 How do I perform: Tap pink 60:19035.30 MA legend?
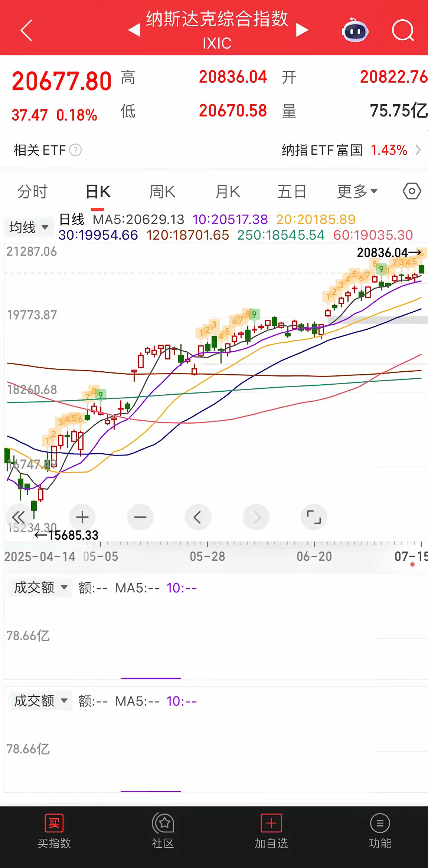pos(373,235)
